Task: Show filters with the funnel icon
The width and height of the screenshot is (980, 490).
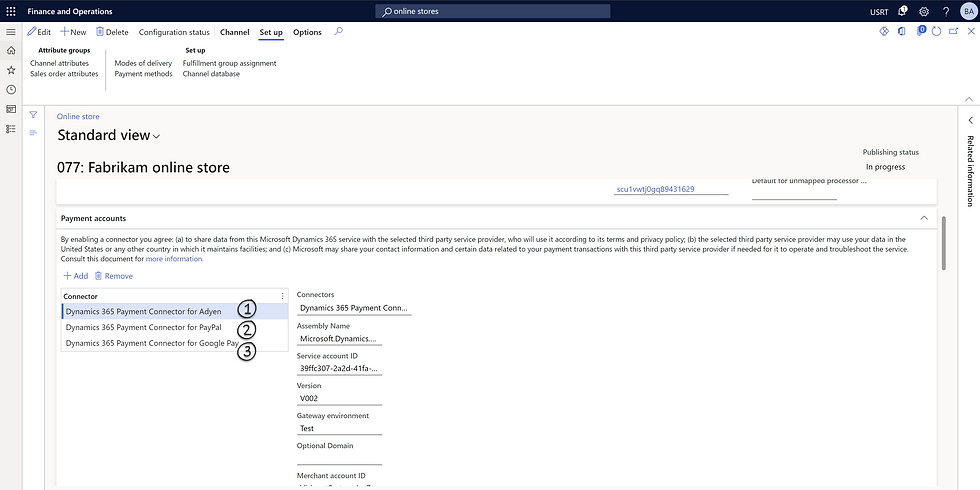Action: coord(33,115)
